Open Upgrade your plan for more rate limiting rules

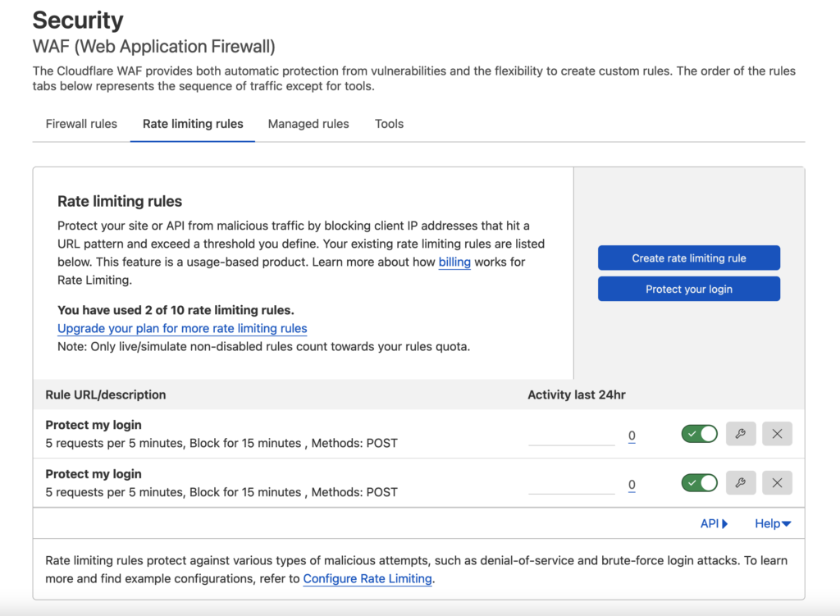[182, 328]
